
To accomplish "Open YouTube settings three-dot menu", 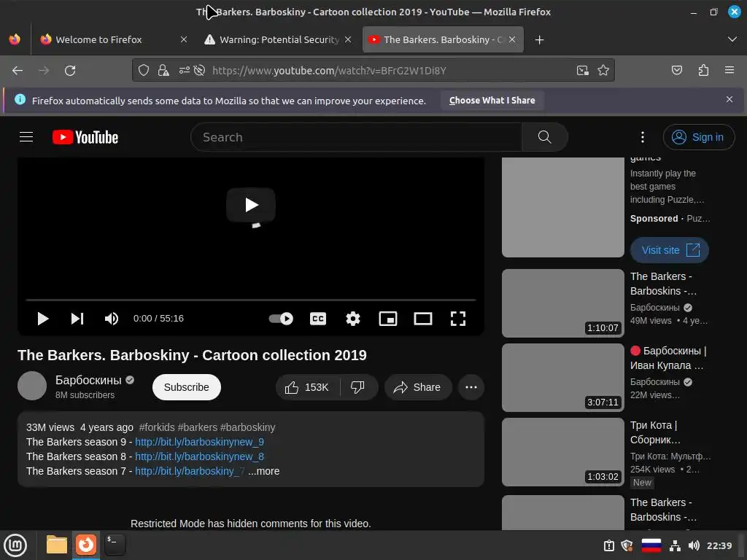I will coord(642,137).
